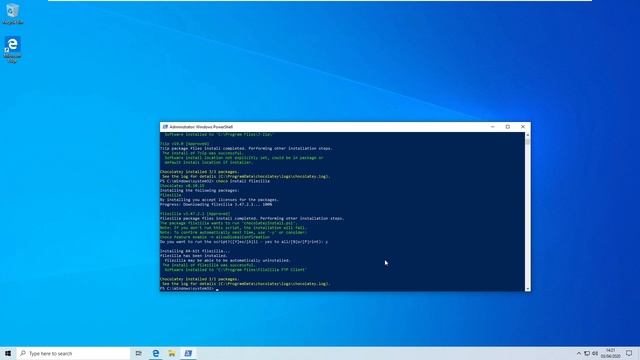Close the PowerShell window
The height and width of the screenshot is (360, 640).
pyautogui.click(x=523, y=127)
